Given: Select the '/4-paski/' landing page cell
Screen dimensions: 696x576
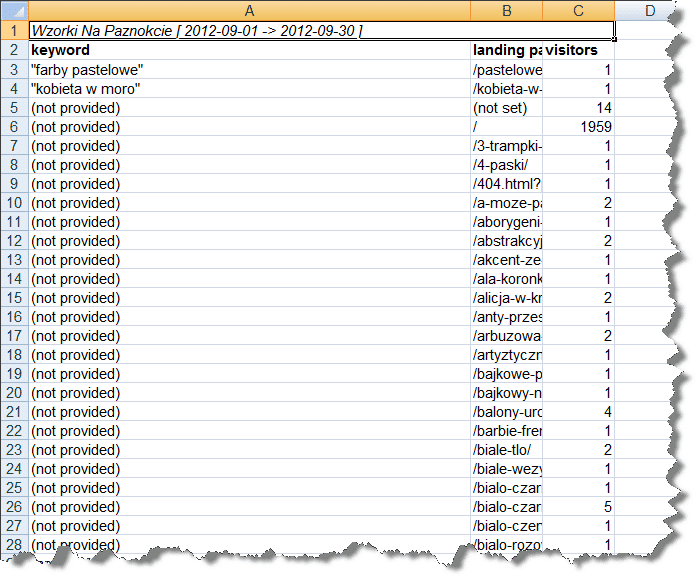Looking at the screenshot, I should pos(506,165).
